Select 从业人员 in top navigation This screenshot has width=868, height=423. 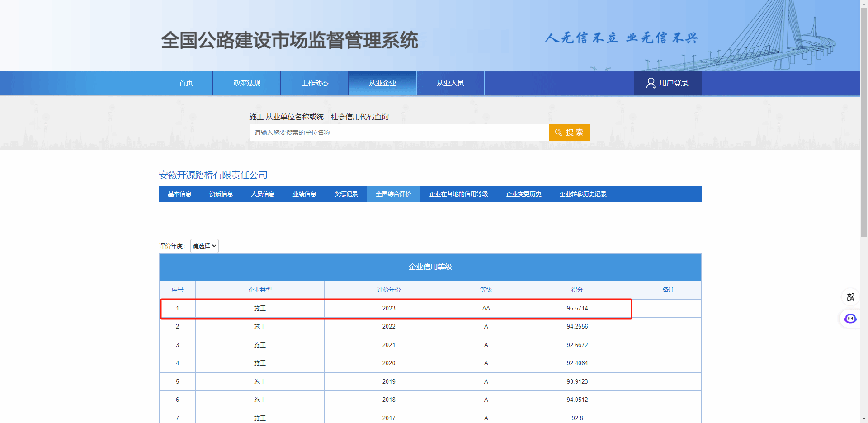(x=450, y=83)
